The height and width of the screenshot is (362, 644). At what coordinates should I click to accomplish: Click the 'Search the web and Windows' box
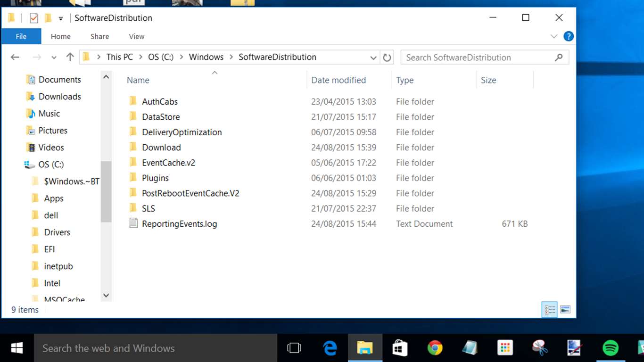click(x=156, y=348)
